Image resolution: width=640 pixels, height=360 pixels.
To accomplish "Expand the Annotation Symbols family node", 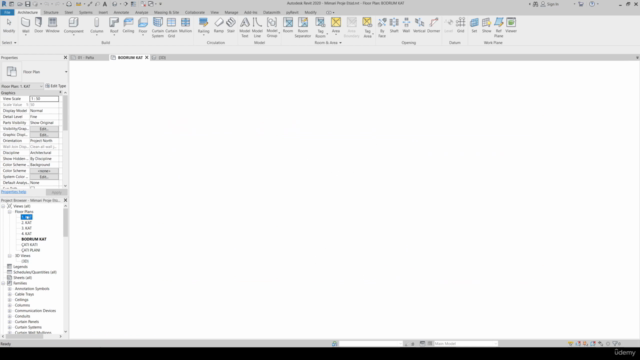I will pos(10,289).
